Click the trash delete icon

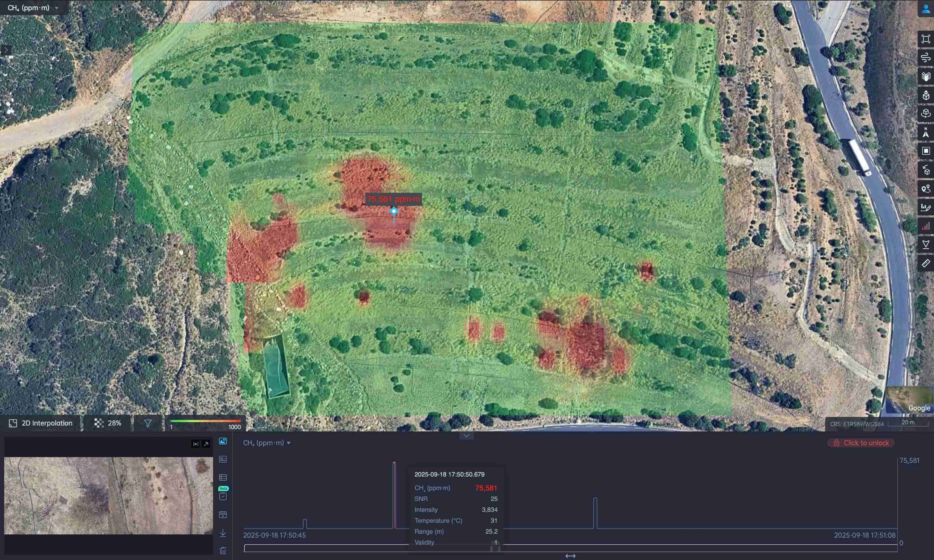point(223,550)
